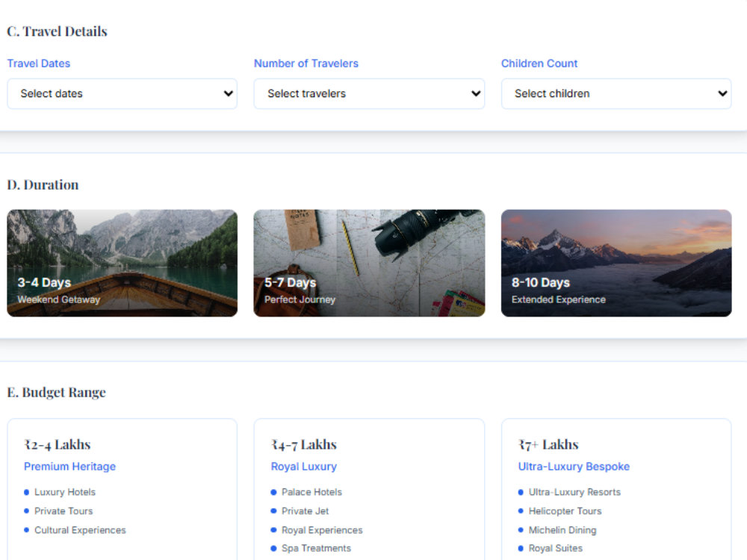This screenshot has width=747, height=560.
Task: Click the Children Count label
Action: (x=539, y=63)
